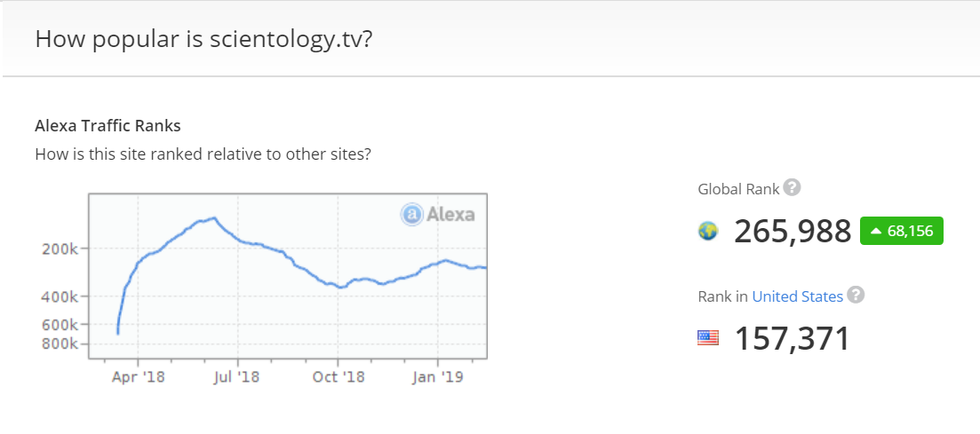The width and height of the screenshot is (980, 434).
Task: Click the green up-arrow in the rank change badge
Action: pyautogui.click(x=876, y=231)
